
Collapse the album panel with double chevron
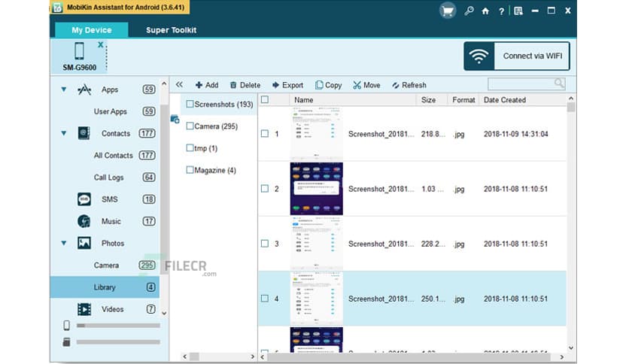[x=179, y=84]
